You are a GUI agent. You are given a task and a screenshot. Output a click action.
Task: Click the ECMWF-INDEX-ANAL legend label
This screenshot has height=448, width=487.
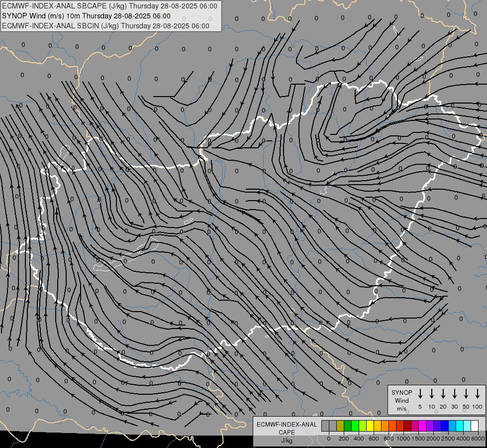287,425
